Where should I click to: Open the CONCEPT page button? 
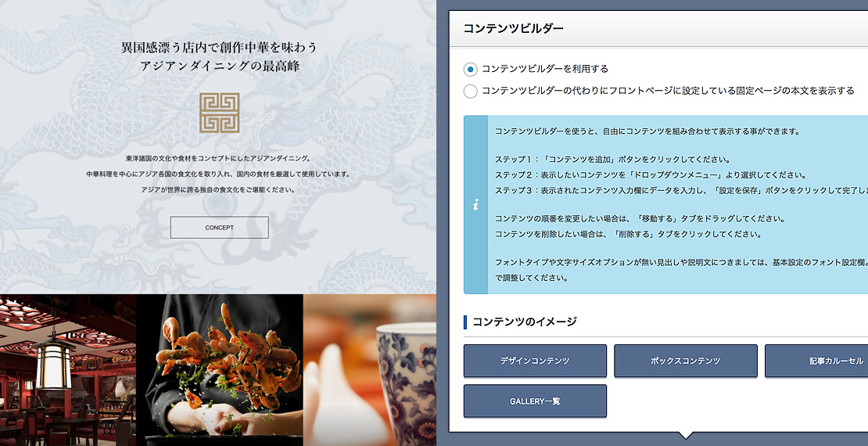pyautogui.click(x=219, y=228)
